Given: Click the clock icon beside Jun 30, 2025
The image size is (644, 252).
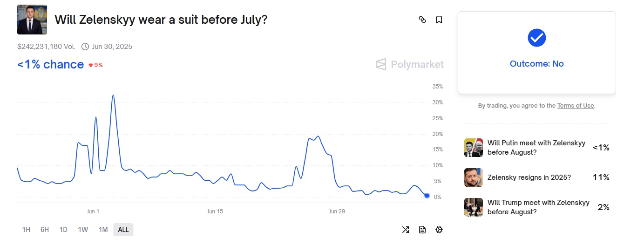Looking at the screenshot, I should click(x=85, y=47).
